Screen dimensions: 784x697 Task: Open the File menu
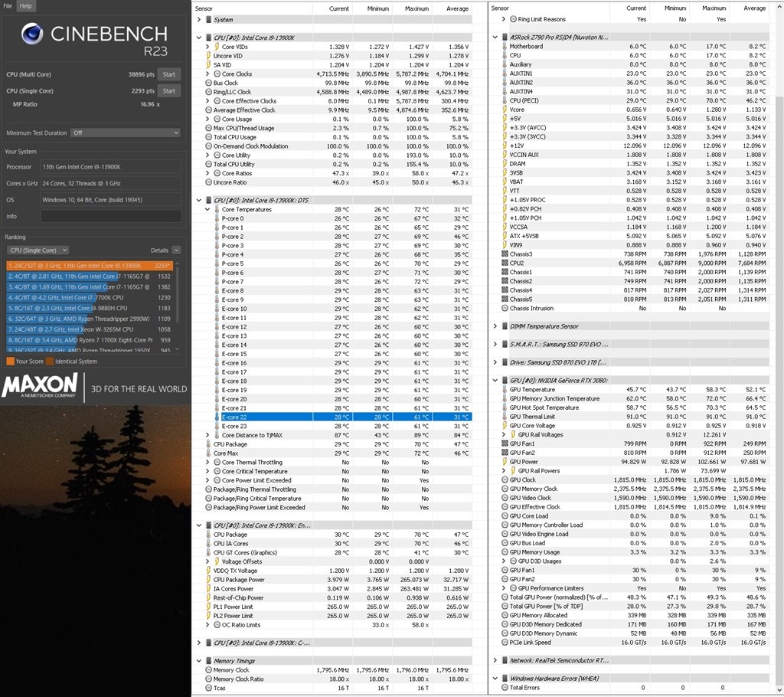pos(8,6)
